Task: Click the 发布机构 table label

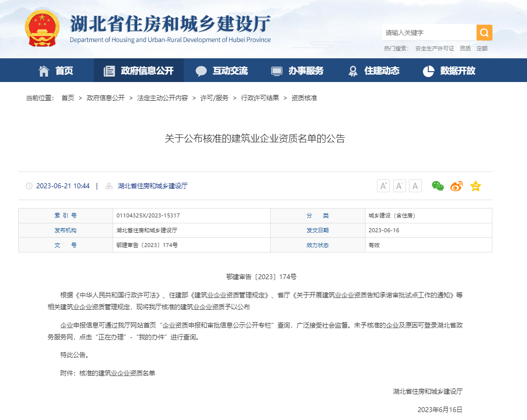Action: coord(66,230)
